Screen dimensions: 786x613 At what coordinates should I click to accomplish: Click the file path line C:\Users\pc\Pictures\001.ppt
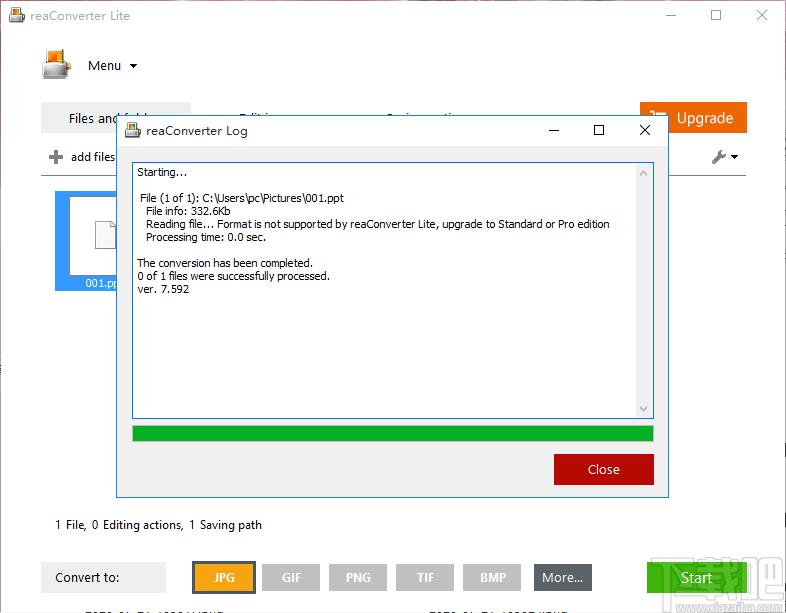point(242,198)
